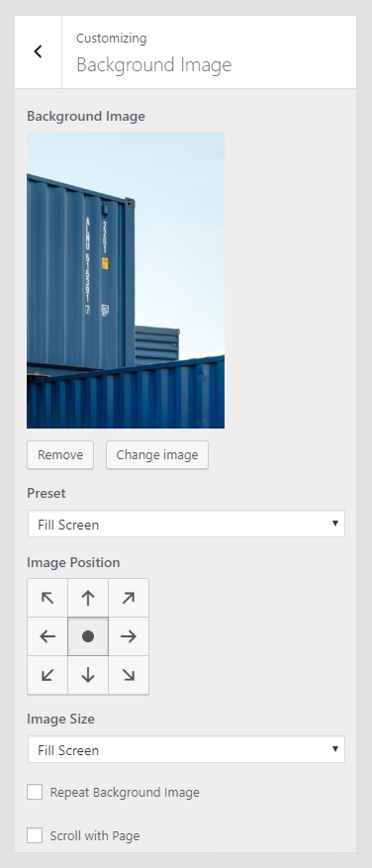Viewport: 372px width, 868px height.
Task: Enable Repeat Background Image checkbox
Action: coord(35,792)
